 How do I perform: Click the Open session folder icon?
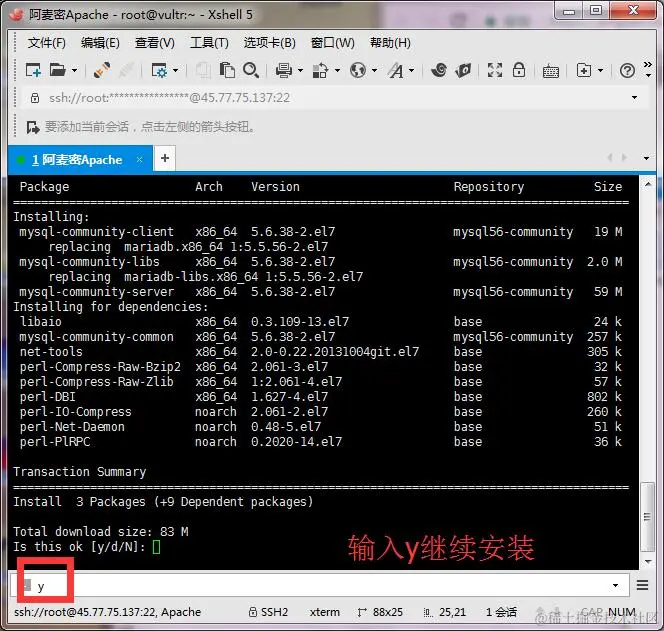[58, 70]
